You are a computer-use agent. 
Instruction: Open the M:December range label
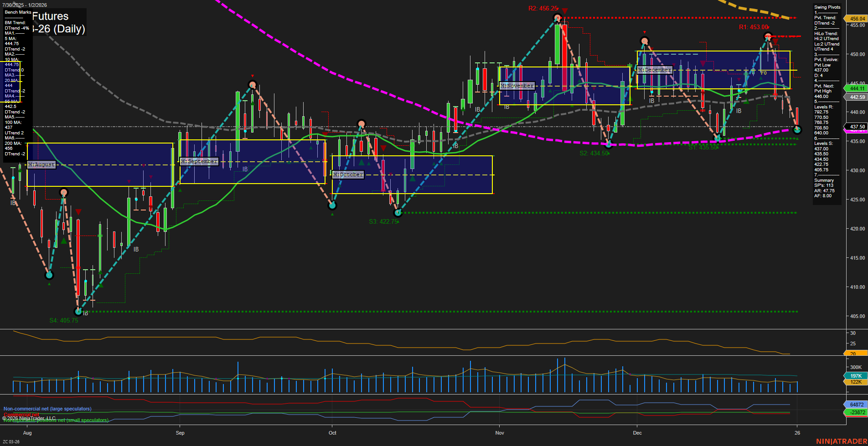(x=655, y=69)
